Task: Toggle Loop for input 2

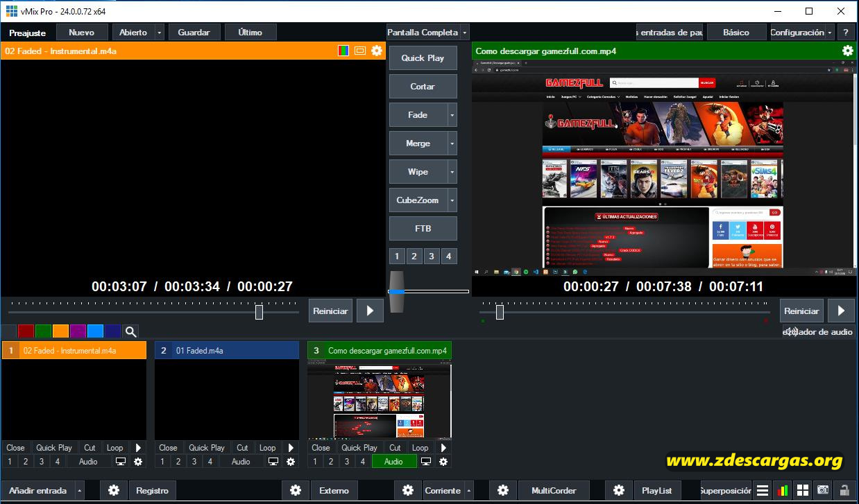Action: click(267, 448)
